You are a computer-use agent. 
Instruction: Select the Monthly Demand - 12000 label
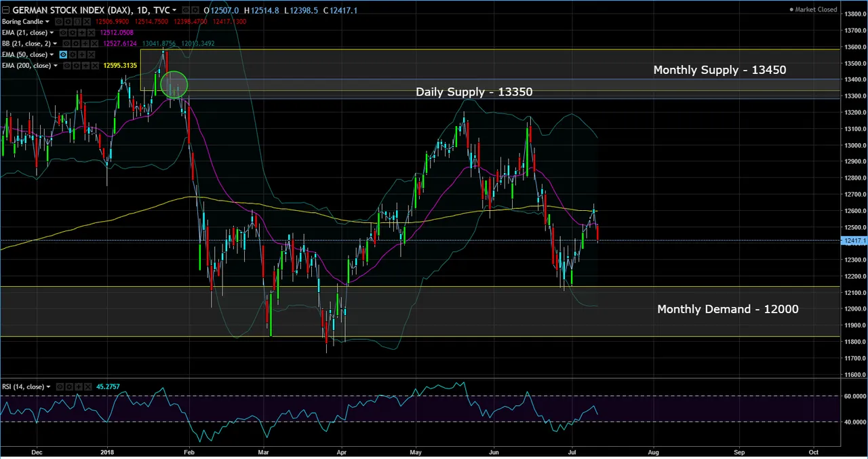pyautogui.click(x=728, y=309)
